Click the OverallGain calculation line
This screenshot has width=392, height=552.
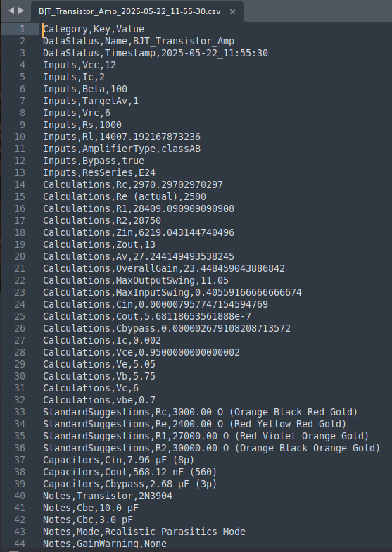click(163, 269)
